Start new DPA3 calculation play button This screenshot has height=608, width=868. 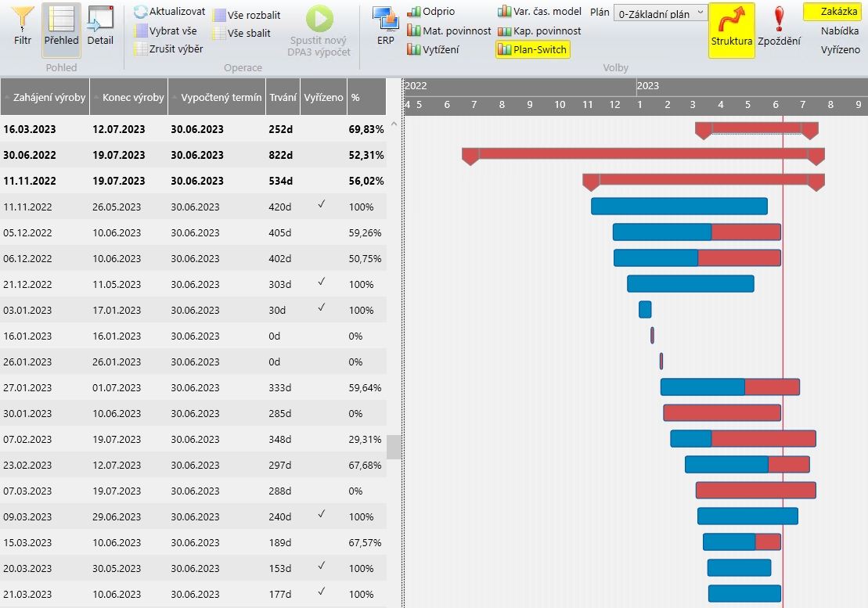[319, 20]
